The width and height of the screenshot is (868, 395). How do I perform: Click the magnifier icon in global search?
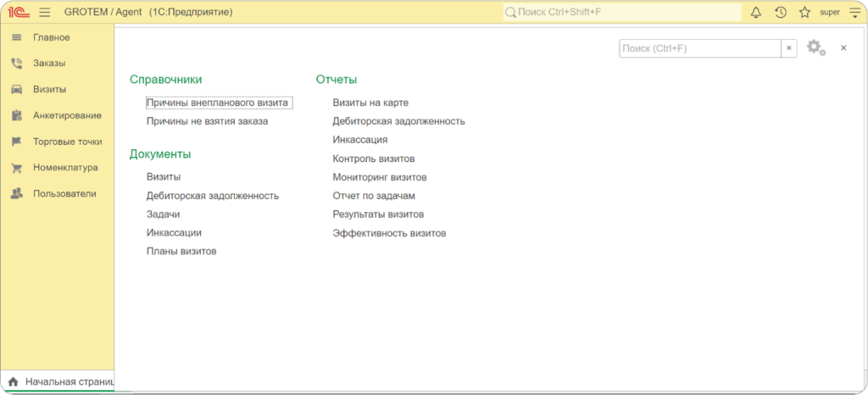click(x=509, y=12)
